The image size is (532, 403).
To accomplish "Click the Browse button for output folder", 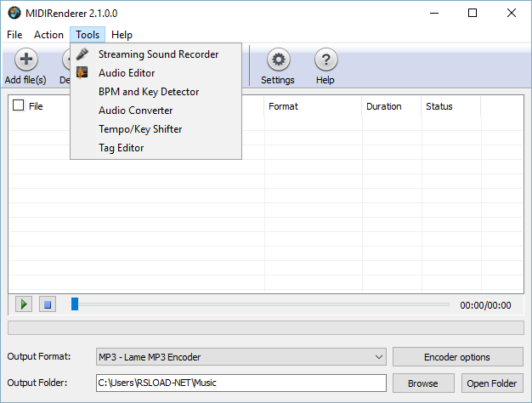I will coord(423,383).
